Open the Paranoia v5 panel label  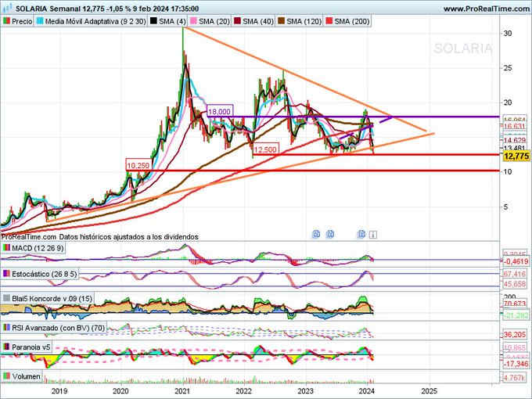pos(31,347)
